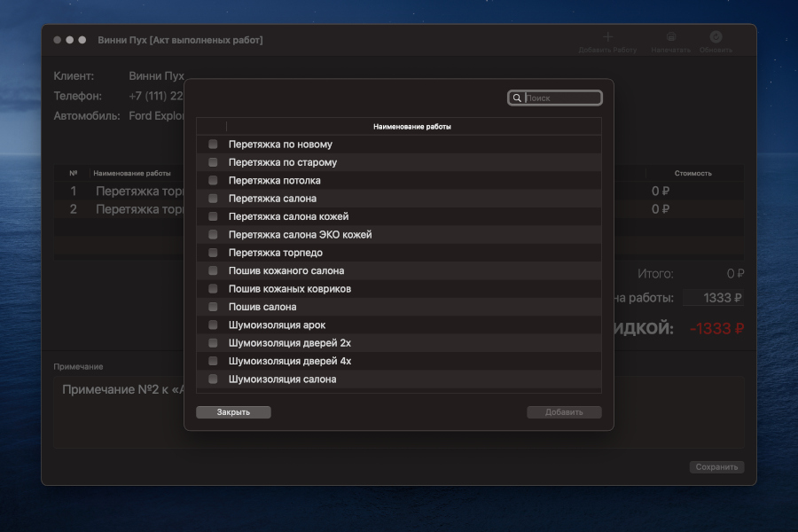Select the row text Шумоизоляция арок
This screenshot has height=532, width=798.
277,325
